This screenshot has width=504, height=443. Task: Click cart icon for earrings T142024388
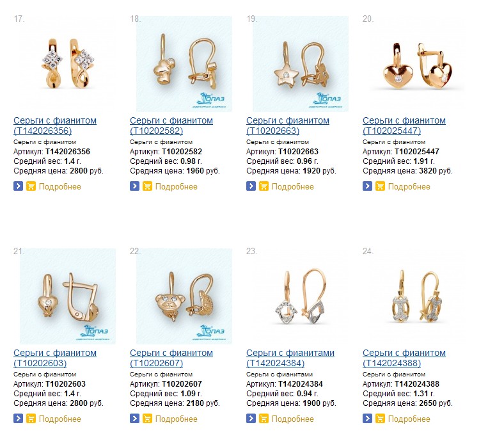pos(380,418)
